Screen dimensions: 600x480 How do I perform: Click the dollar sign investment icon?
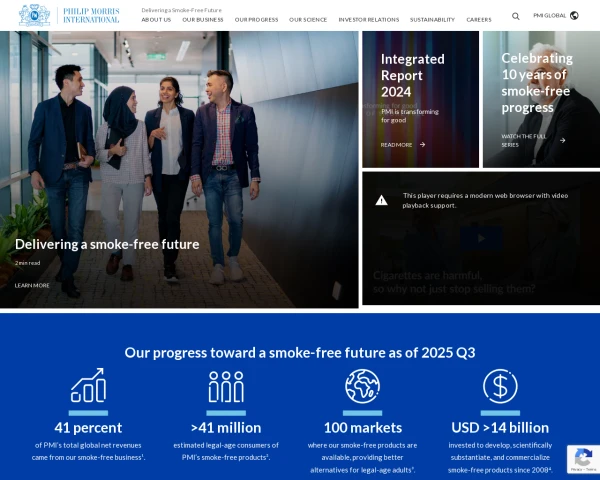(x=499, y=386)
